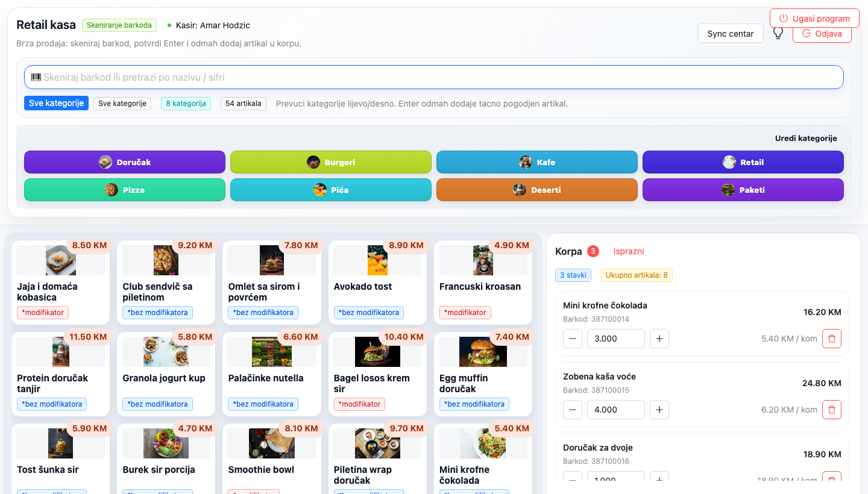Increase quantity of Zobena kaša voće

pyautogui.click(x=659, y=410)
